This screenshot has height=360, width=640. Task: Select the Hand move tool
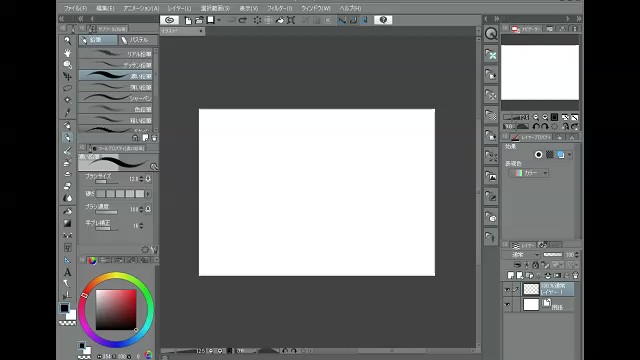pyautogui.click(x=67, y=53)
